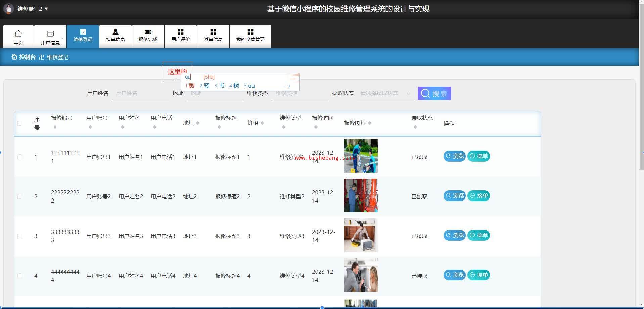Screen dimensions: 644x309
Task: Open the 接单信息 person icon tab
Action: coord(115,32)
